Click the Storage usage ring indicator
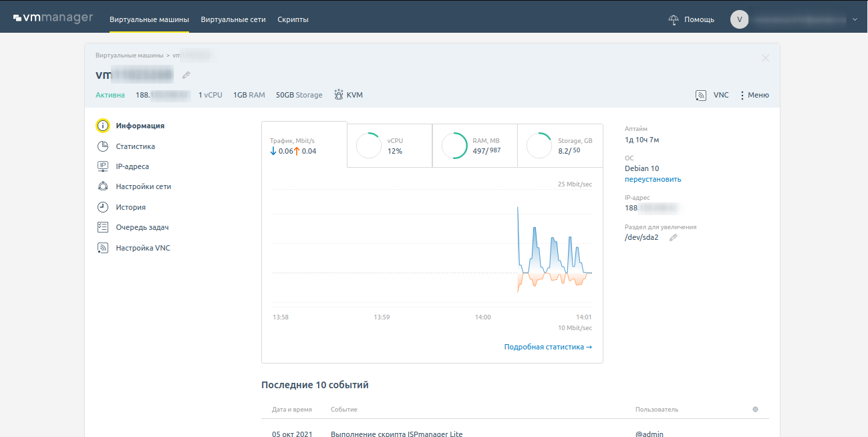Viewport: 868px width, 437px height. pyautogui.click(x=540, y=146)
